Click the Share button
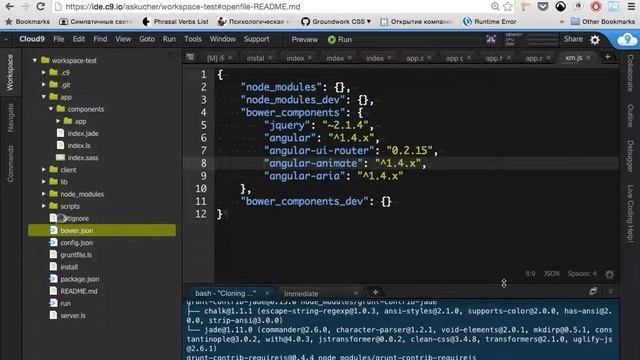Viewport: 640px width, 360px height. pyautogui.click(x=573, y=39)
